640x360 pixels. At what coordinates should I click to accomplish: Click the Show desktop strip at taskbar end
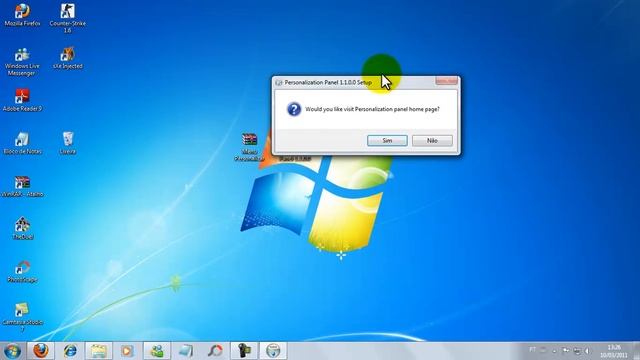click(x=636, y=351)
